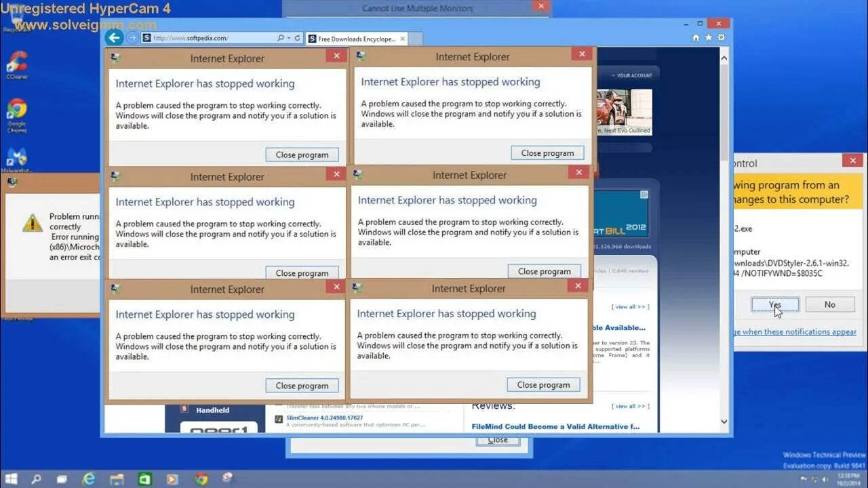Open the tray volume icon
This screenshot has width=868, height=488.
pos(826,479)
